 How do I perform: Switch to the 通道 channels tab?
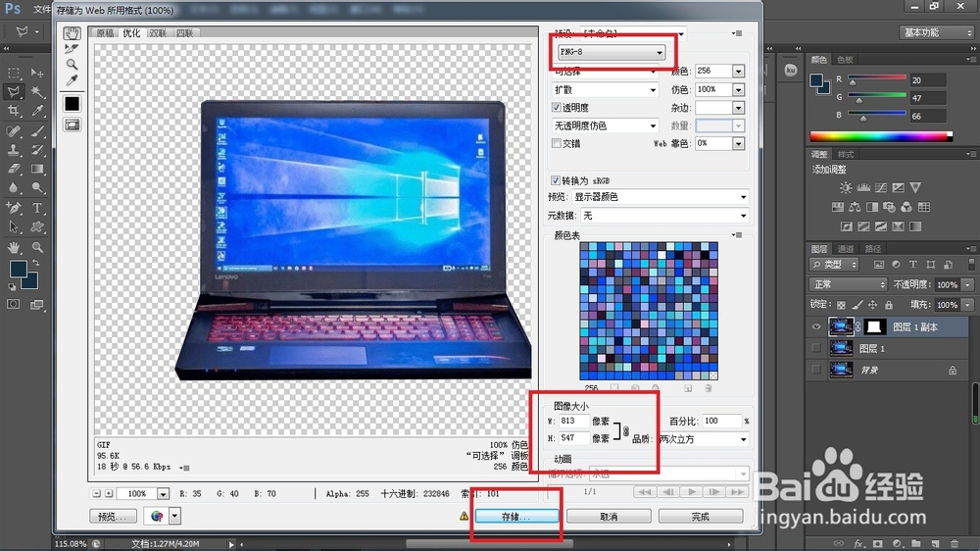pyautogui.click(x=846, y=248)
